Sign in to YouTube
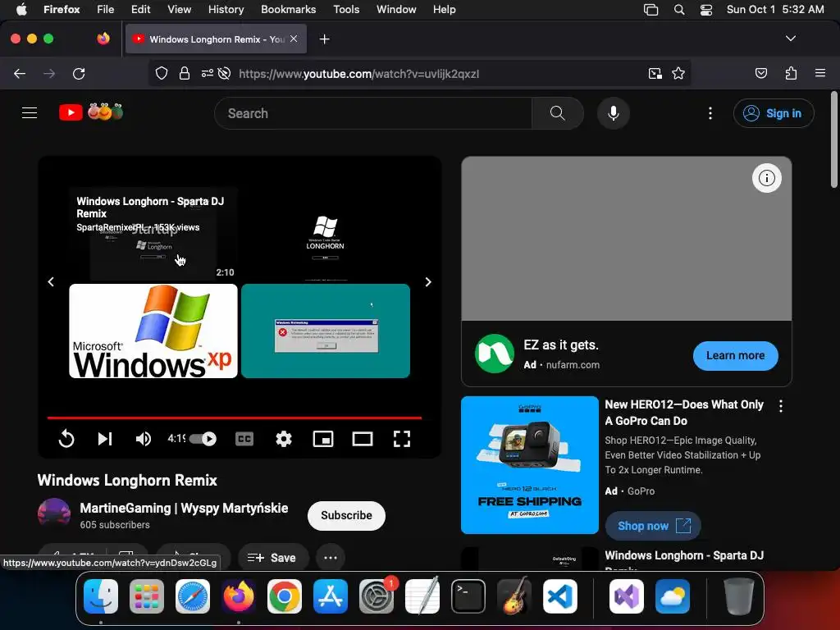 [774, 113]
